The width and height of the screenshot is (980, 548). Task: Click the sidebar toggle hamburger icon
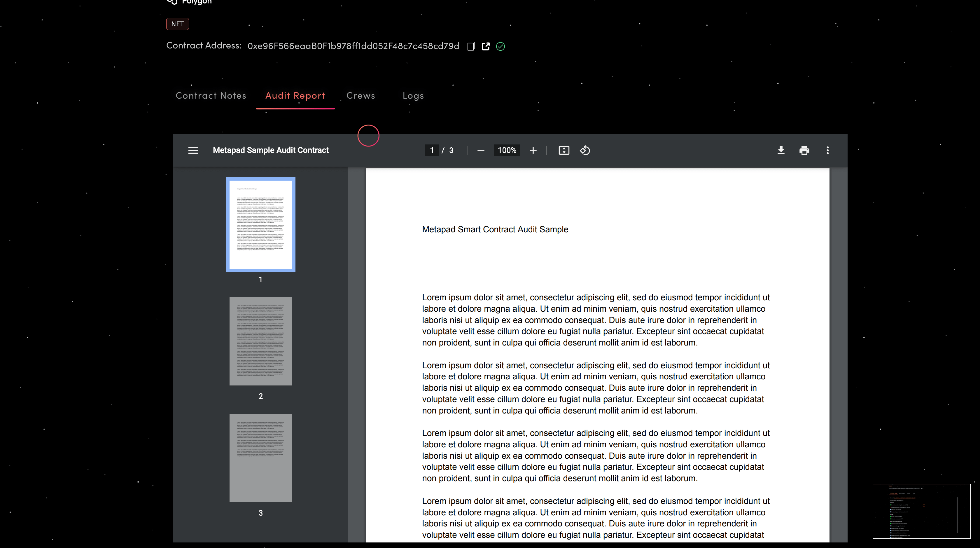click(192, 150)
